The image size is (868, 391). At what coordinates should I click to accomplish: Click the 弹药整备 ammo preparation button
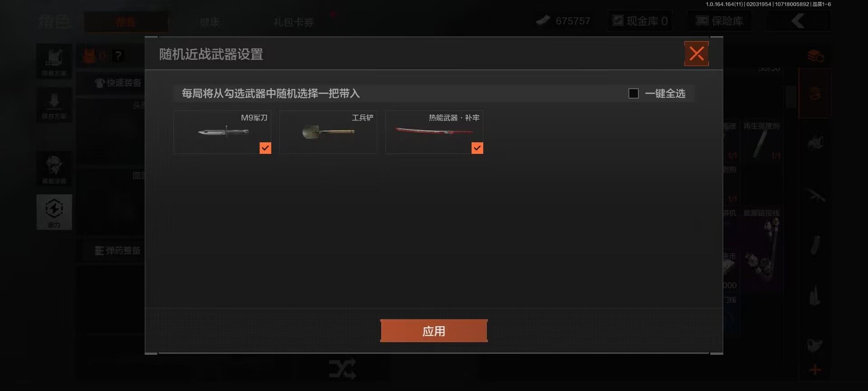[118, 251]
